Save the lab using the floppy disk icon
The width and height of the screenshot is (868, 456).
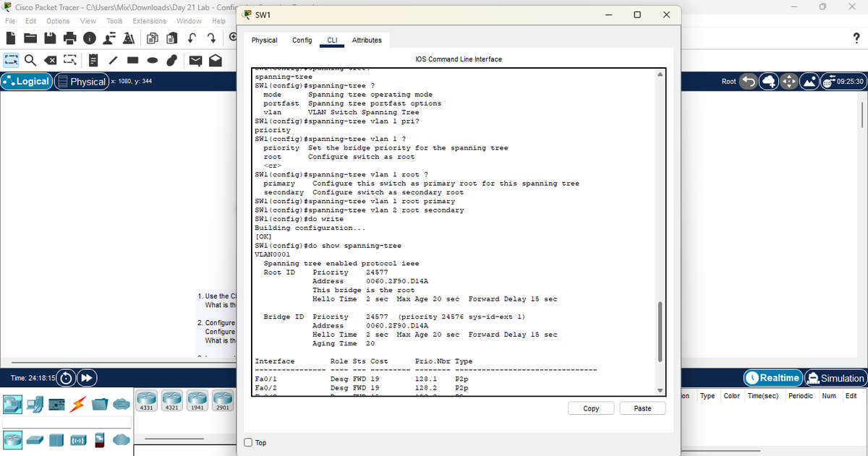tap(51, 38)
